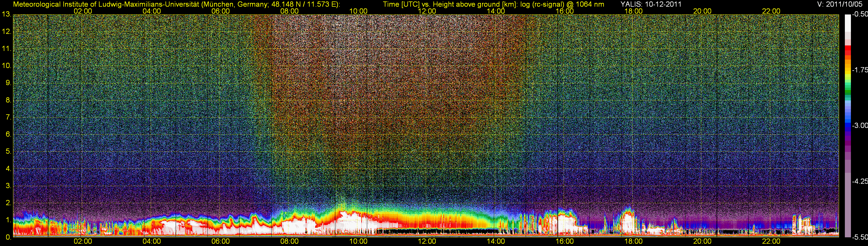This screenshot has width=868, height=246.
Task: Click the 04:00 label on the top time axis
Action: (152, 11)
